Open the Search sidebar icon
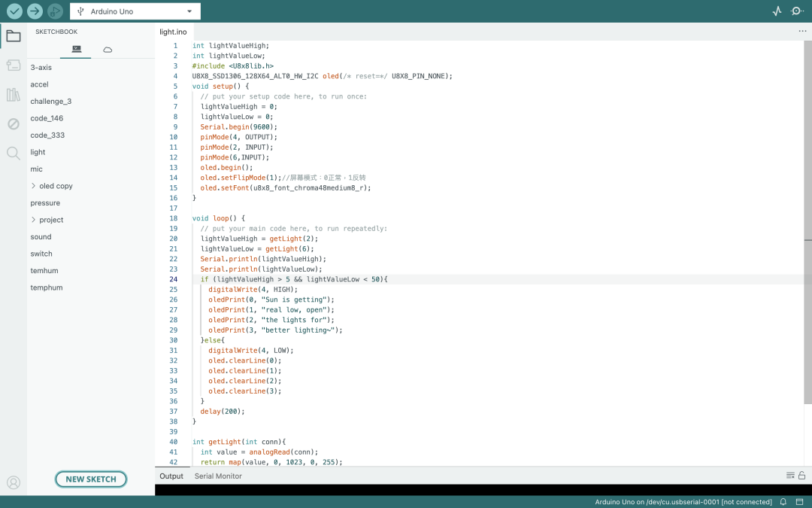The height and width of the screenshot is (508, 812). point(14,153)
